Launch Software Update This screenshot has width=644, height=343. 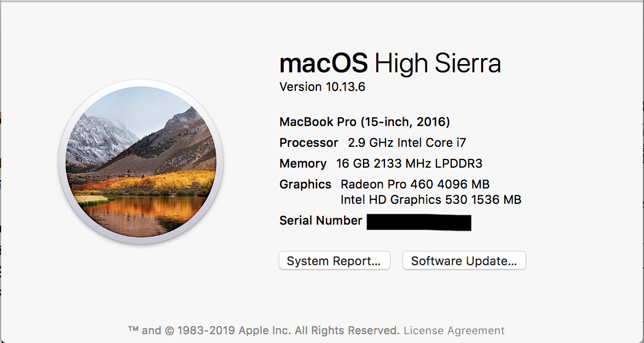pos(464,260)
